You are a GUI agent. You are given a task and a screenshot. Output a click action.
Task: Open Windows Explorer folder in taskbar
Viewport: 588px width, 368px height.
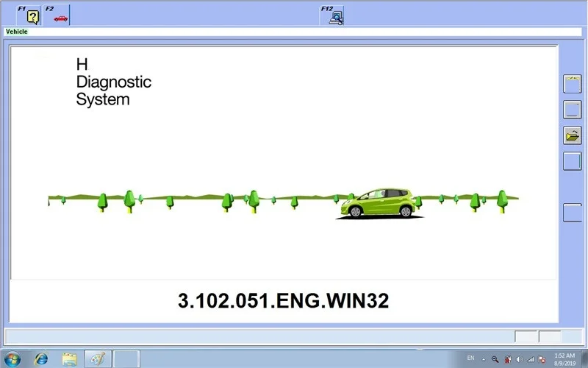(x=69, y=359)
